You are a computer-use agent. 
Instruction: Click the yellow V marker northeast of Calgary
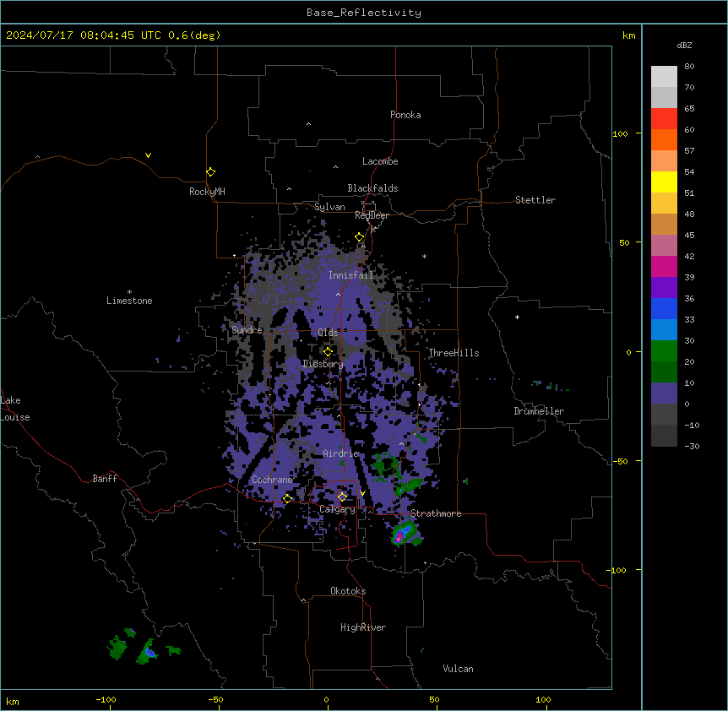coord(362,493)
